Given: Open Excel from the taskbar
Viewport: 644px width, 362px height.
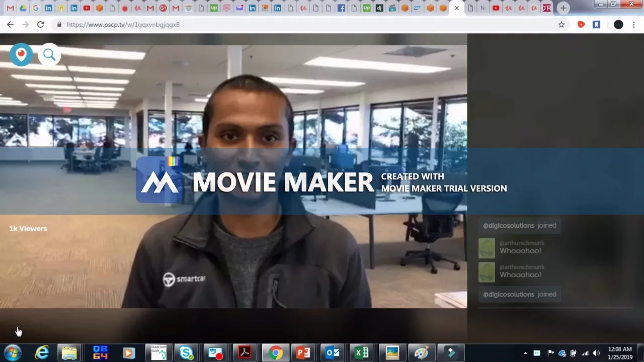Looking at the screenshot, I should coord(362,353).
